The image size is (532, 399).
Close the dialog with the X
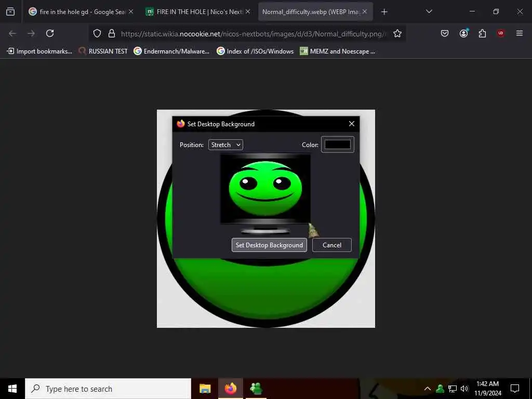point(352,124)
